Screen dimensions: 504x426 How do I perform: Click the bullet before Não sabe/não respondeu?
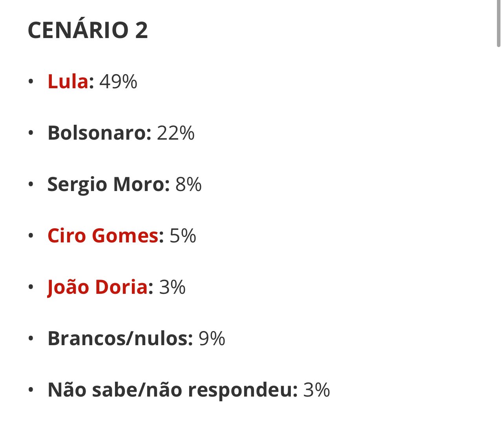31,390
